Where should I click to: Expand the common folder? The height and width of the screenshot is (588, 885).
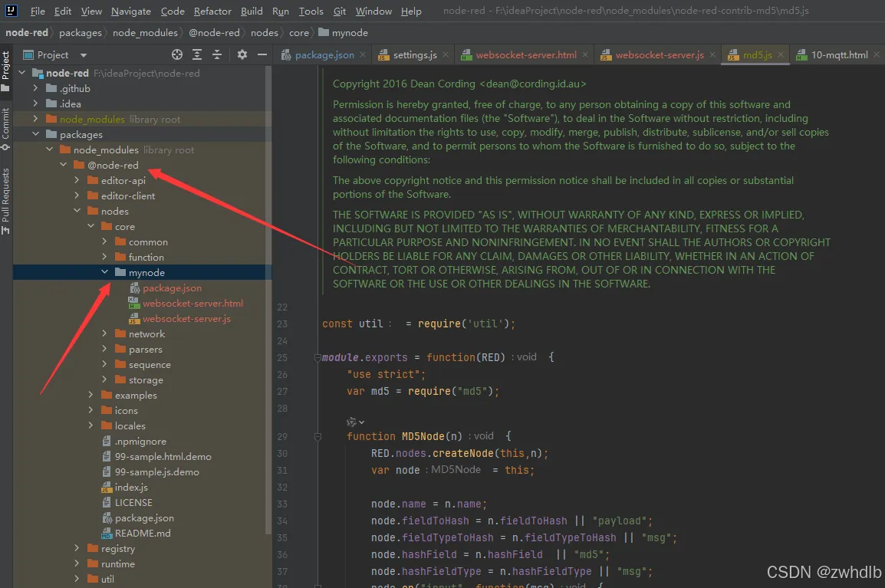tap(104, 241)
